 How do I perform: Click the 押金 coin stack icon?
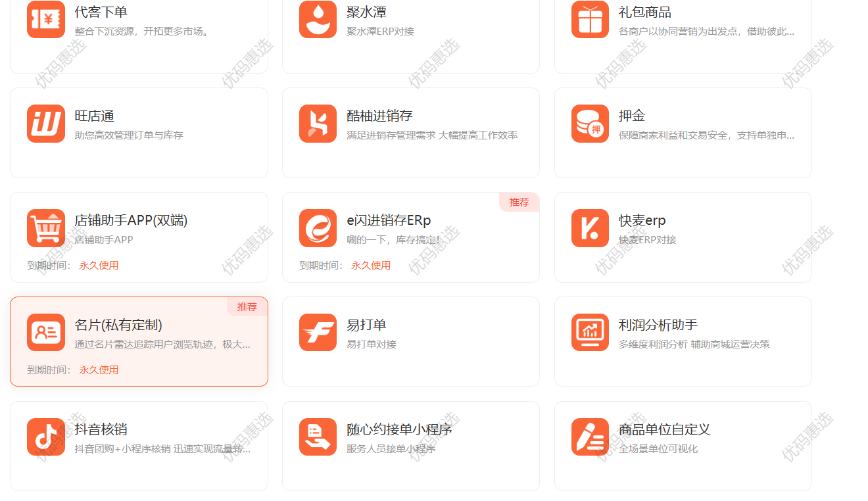coord(591,124)
